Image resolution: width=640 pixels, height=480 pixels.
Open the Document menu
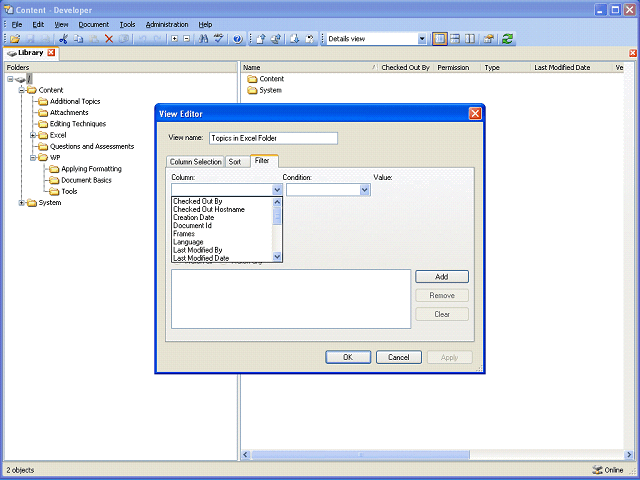[x=94, y=24]
